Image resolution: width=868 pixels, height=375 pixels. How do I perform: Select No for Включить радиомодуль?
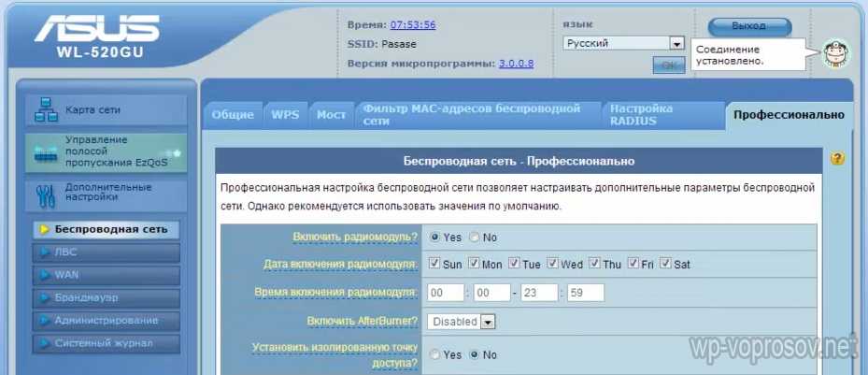point(474,238)
